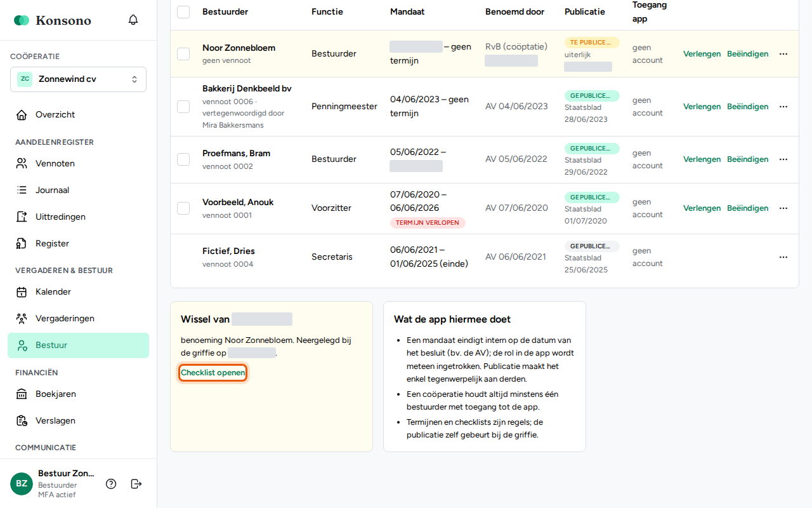
Task: Tick the Proefmans, Bram checkbox
Action: click(x=183, y=159)
